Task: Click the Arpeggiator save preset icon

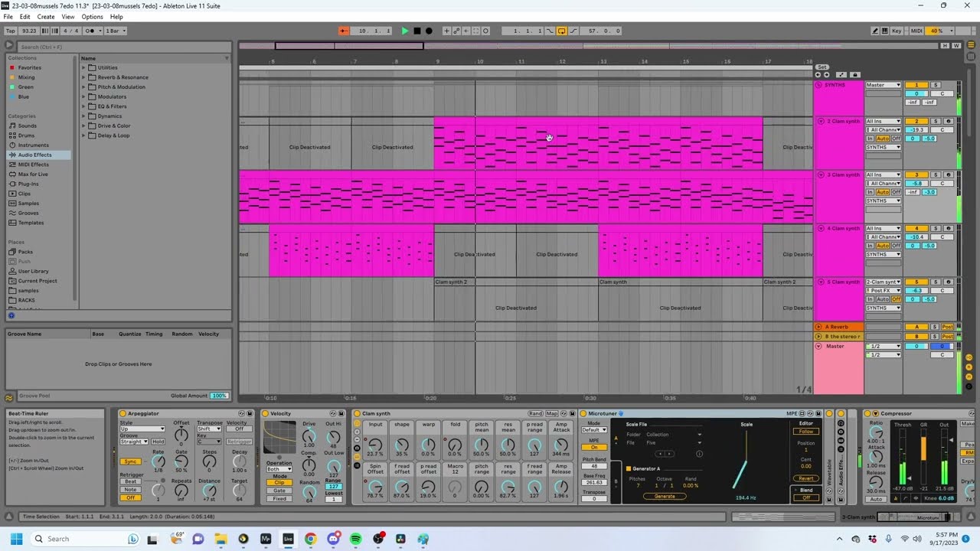Action: pos(250,413)
